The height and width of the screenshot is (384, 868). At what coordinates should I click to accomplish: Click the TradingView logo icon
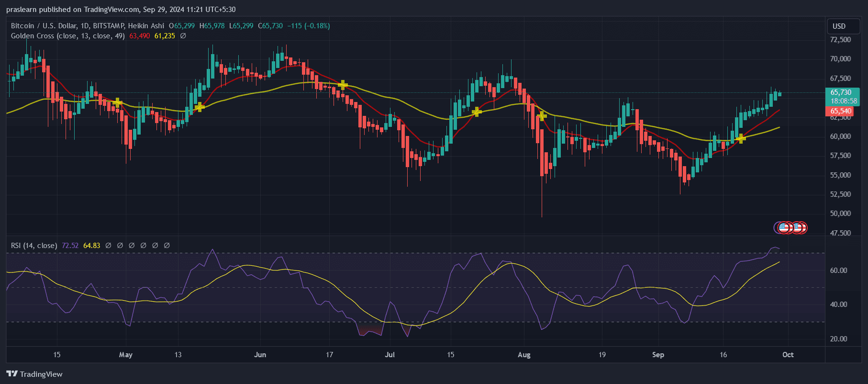(11, 374)
